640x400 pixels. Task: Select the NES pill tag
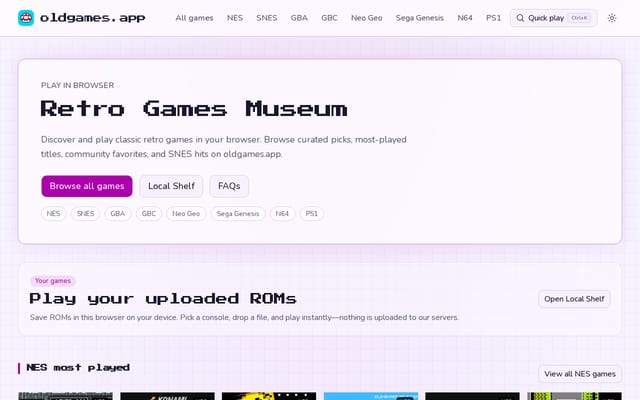pyautogui.click(x=53, y=213)
